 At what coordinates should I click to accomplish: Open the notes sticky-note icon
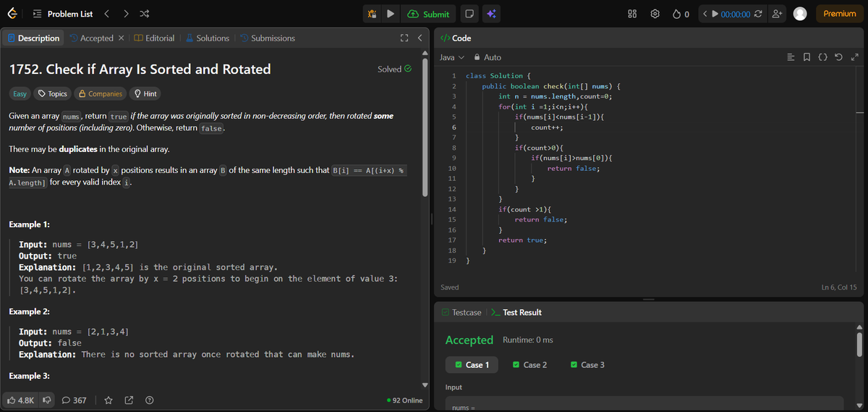click(x=469, y=14)
